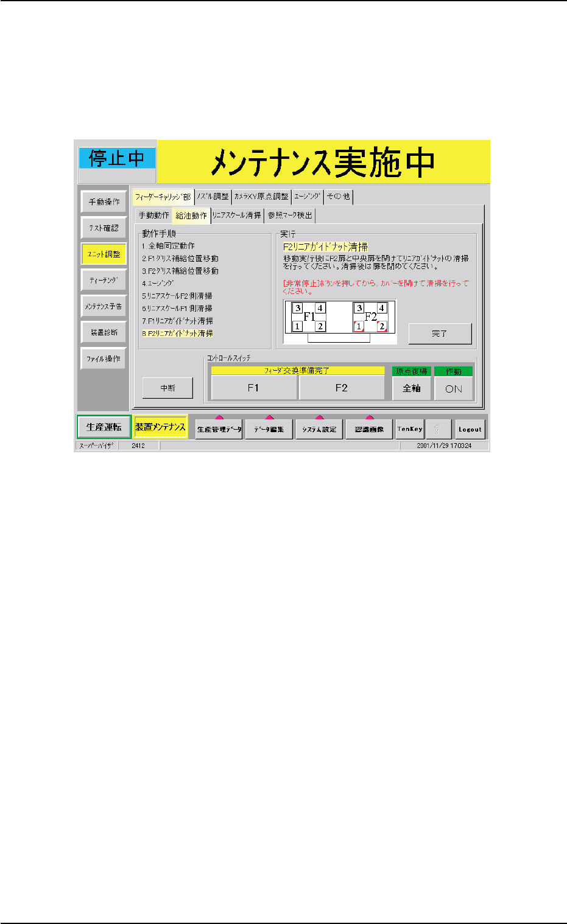Click step 2 F1グリス補給位置移動

[x=180, y=259]
